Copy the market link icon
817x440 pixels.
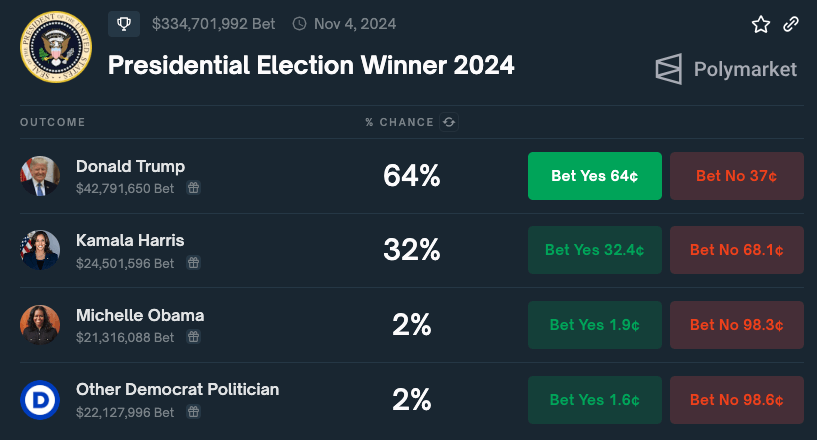pyautogui.click(x=791, y=24)
